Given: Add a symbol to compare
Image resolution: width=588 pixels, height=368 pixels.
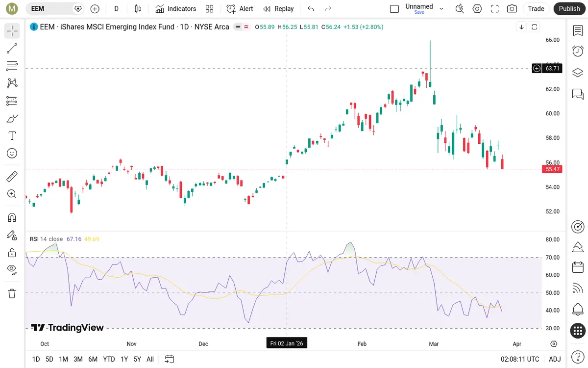Looking at the screenshot, I should (x=95, y=9).
